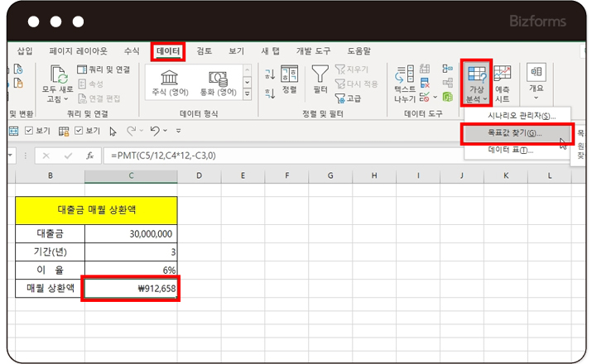Click pointer select-objects icon in toolbar
Viewport: 592px width, 364px height.
point(113,132)
